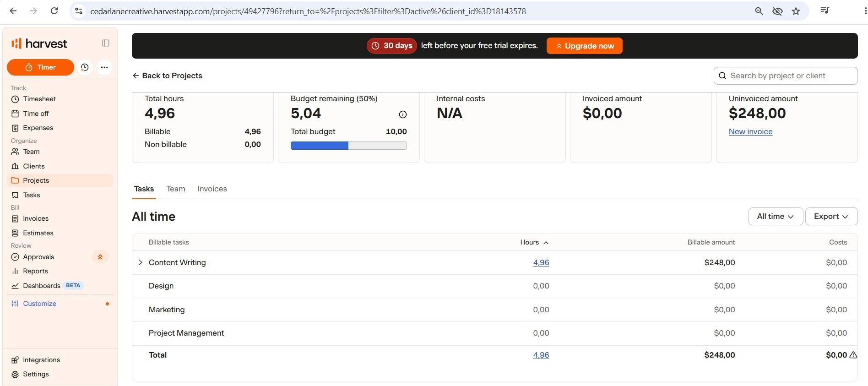Click budget remaining info icon

pyautogui.click(x=403, y=114)
